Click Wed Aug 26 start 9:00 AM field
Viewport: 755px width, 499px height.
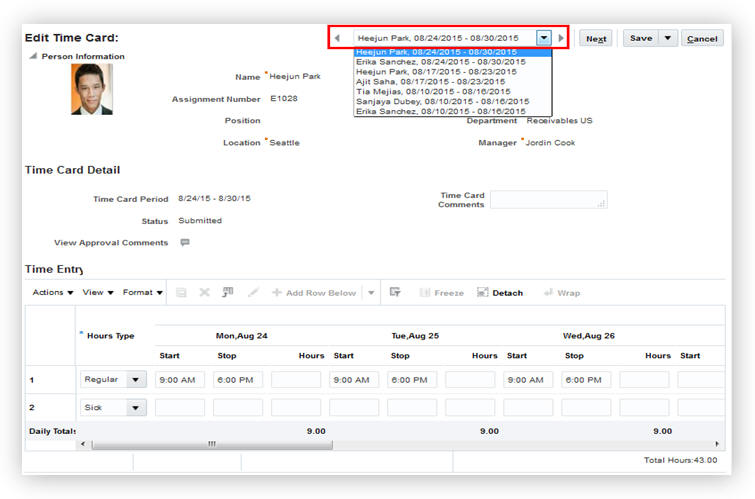528,380
